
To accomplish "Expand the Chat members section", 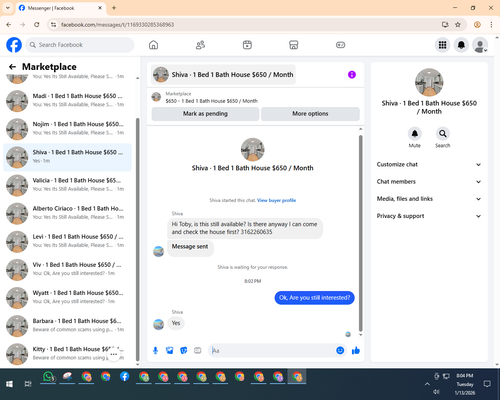I will 429,182.
